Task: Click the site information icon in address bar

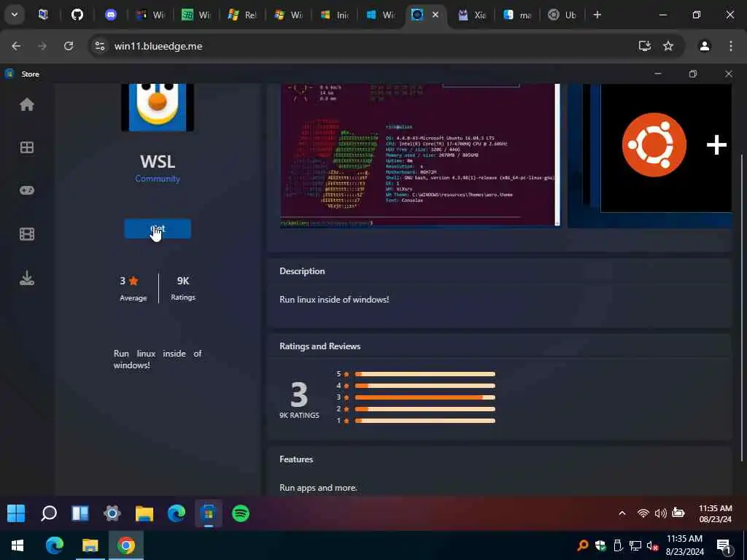Action: (x=100, y=46)
